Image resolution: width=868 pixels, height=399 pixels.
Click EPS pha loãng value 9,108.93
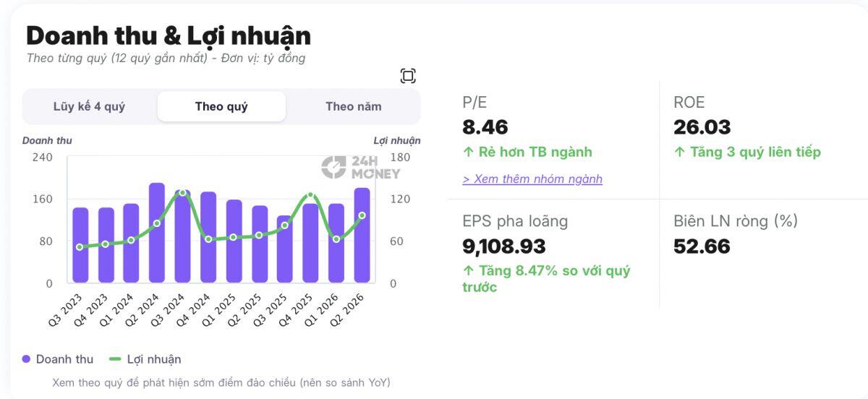[504, 246]
